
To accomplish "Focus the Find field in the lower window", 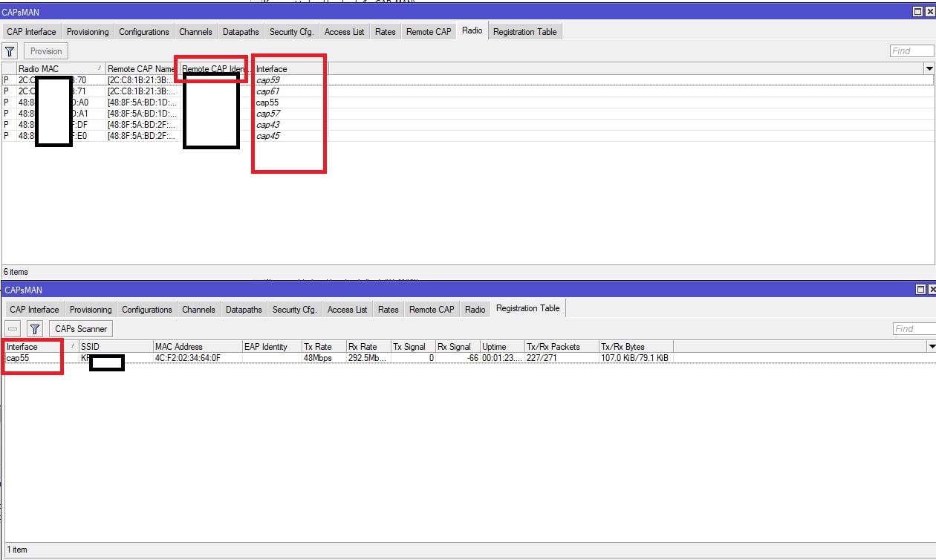I will pos(914,328).
